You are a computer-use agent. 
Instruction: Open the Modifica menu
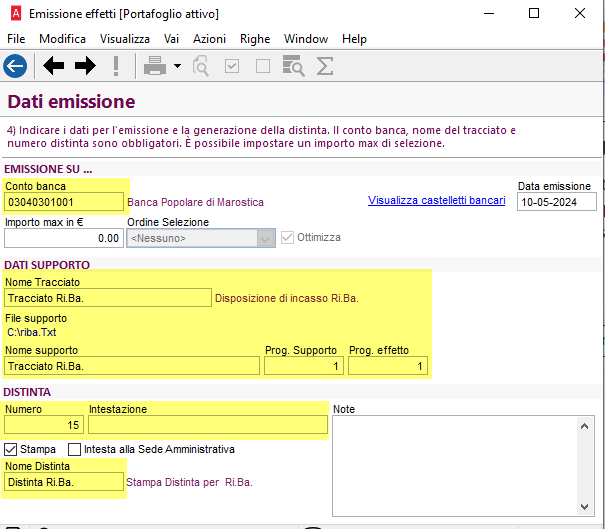point(62,39)
